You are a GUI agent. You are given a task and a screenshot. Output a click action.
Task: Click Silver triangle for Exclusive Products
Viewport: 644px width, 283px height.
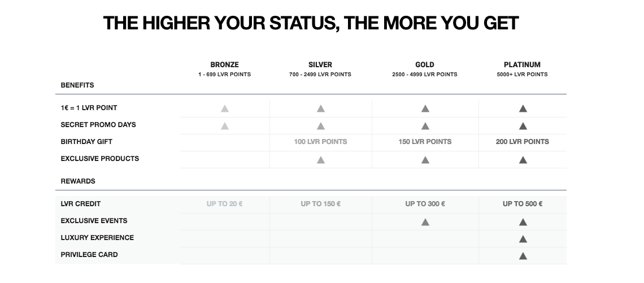pos(321,160)
